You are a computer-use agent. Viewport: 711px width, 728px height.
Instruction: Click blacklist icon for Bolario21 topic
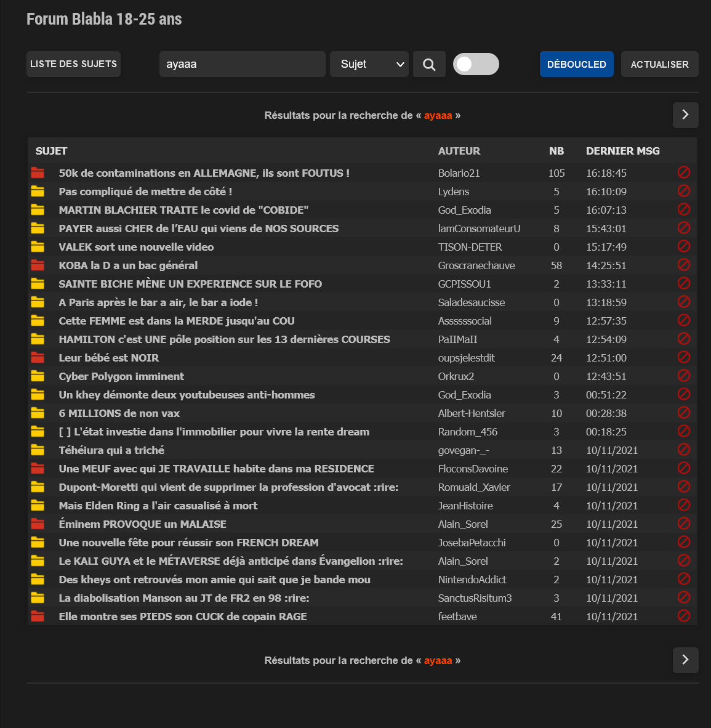point(684,172)
